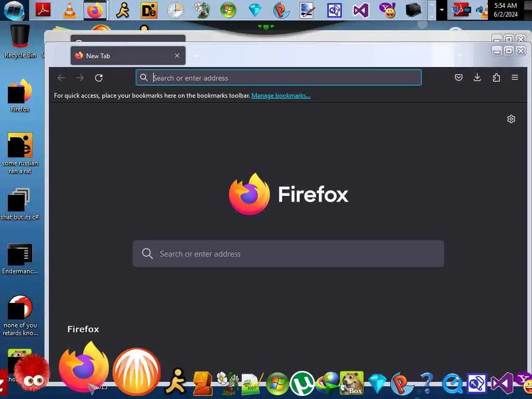Open the New Tab personalize gear
The image size is (532, 399).
511,119
